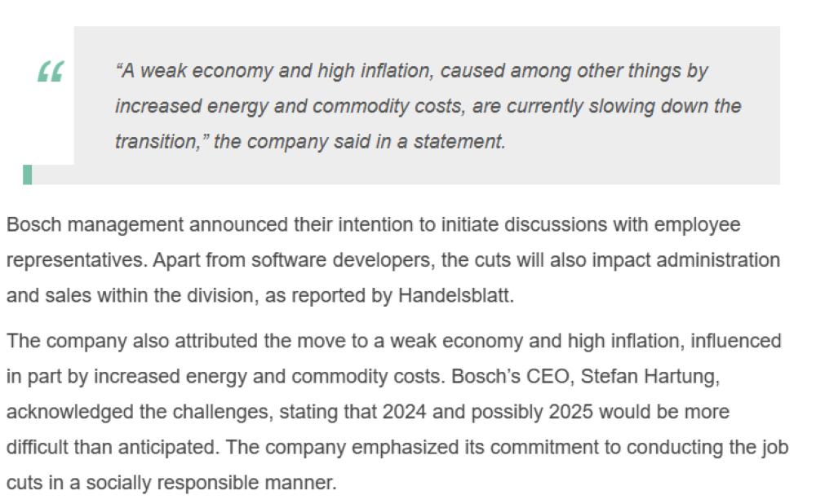Click 'Bosch management' at paragraph start
Viewport: 816px width, 504px height.
click(x=95, y=225)
